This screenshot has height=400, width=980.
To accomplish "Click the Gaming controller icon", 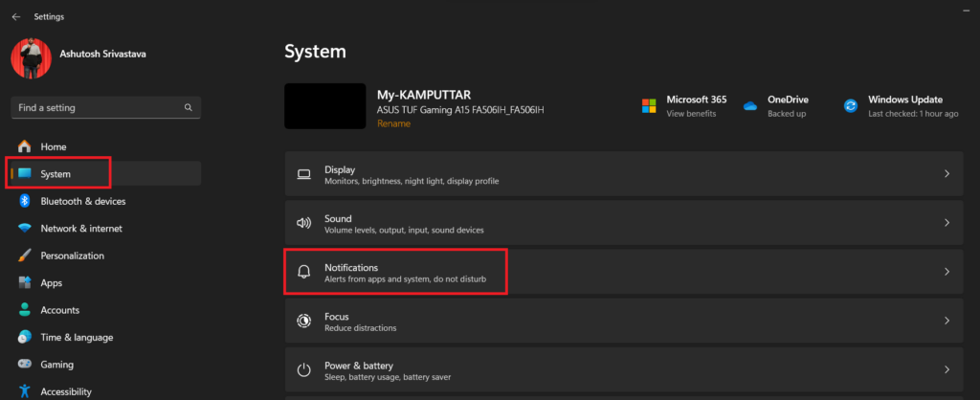I will [25, 365].
